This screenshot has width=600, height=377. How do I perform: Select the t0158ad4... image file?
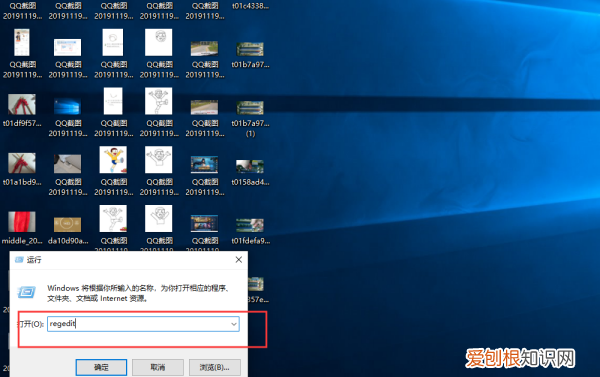[250, 173]
